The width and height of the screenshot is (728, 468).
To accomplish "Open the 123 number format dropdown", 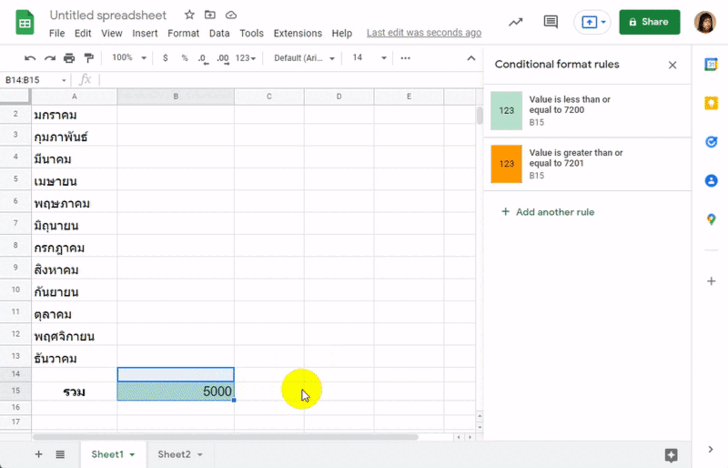I will 246,58.
